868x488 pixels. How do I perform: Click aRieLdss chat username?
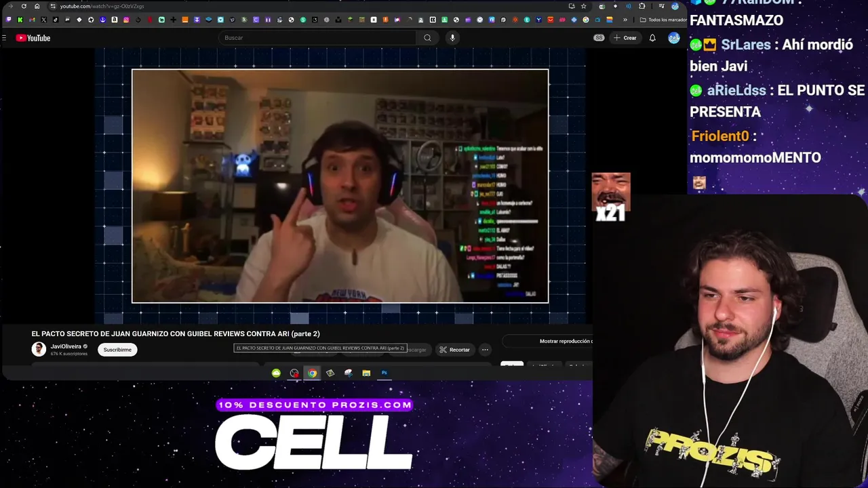[736, 90]
